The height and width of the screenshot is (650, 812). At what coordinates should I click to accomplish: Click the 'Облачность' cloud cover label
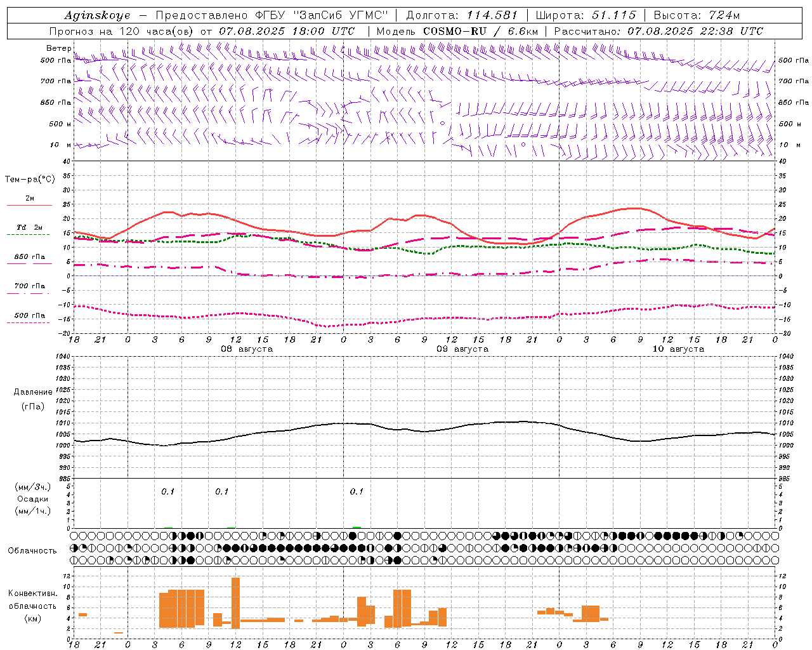pos(32,551)
